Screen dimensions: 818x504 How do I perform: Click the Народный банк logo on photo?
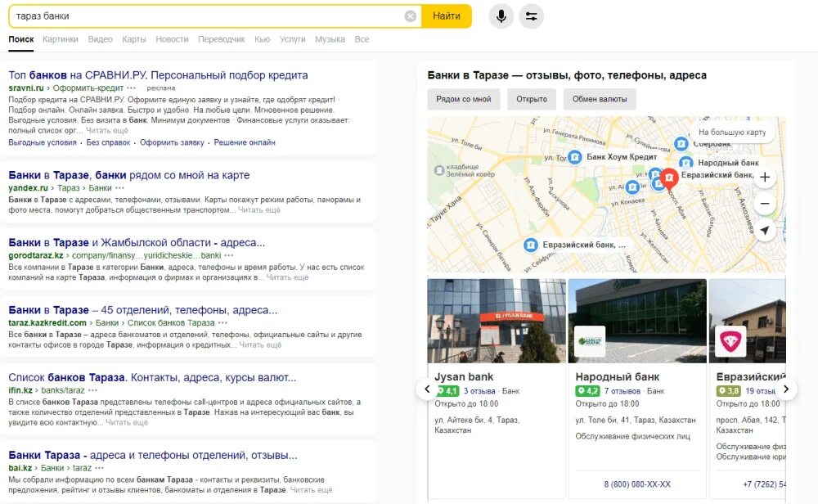click(590, 341)
